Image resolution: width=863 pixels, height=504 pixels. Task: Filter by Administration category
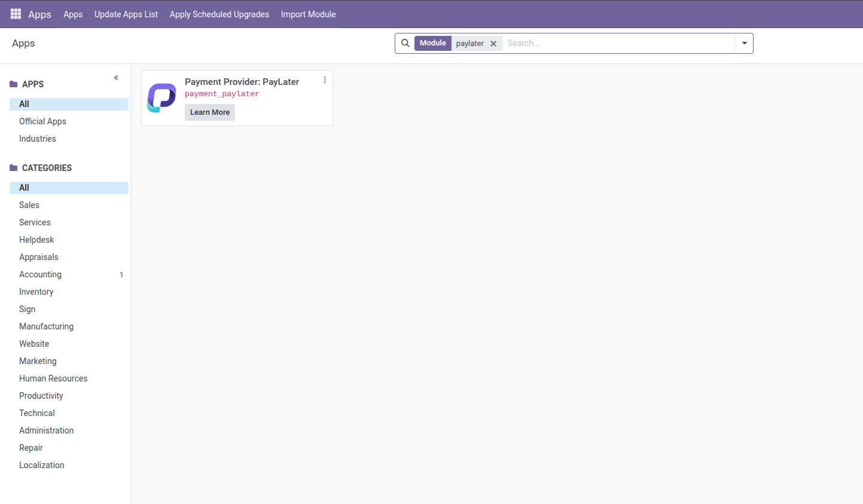pos(69,430)
